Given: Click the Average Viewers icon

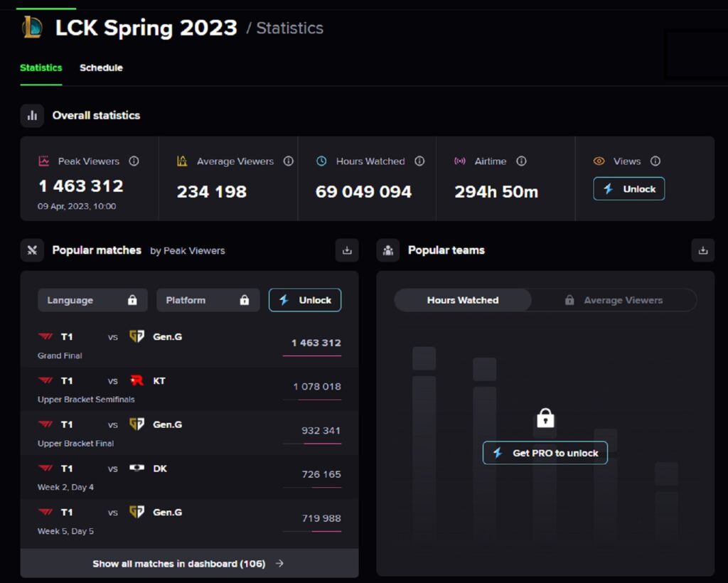Looking at the screenshot, I should [182, 161].
